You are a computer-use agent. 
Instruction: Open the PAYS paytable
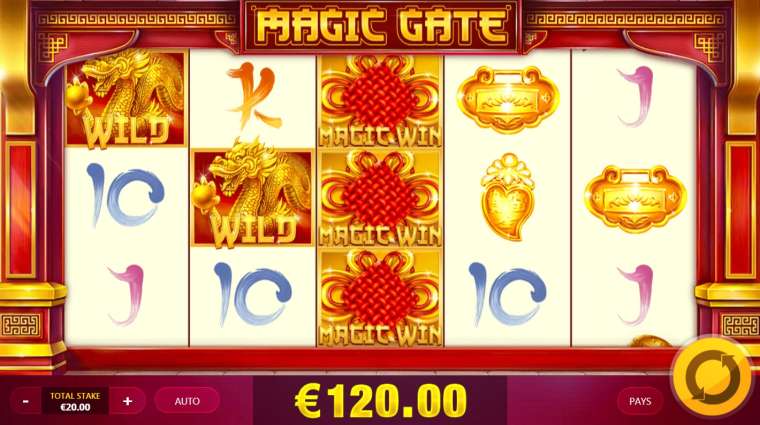coord(640,401)
